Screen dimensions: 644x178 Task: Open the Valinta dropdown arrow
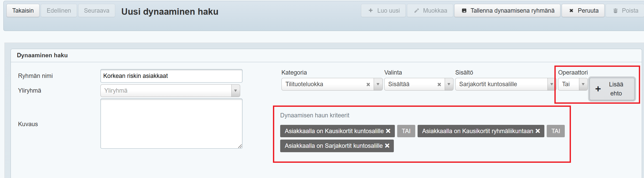449,84
